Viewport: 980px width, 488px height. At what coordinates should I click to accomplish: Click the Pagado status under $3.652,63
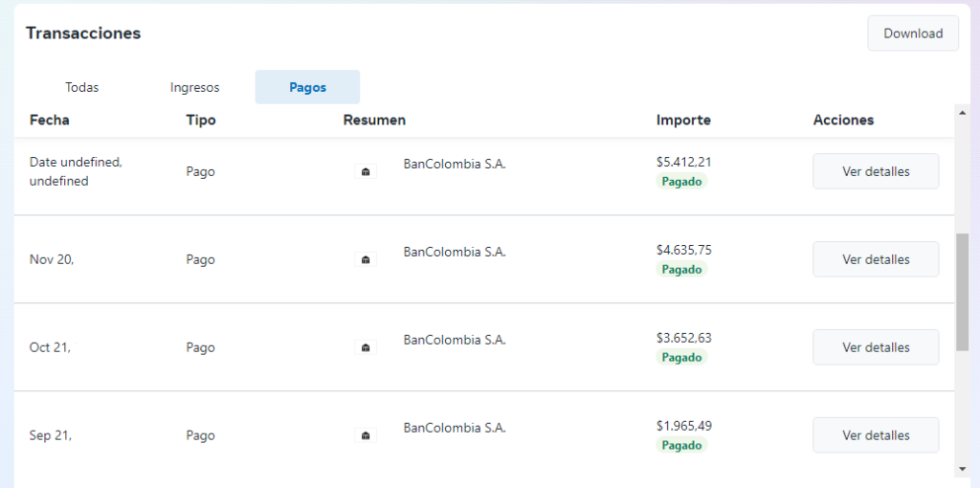click(x=681, y=358)
